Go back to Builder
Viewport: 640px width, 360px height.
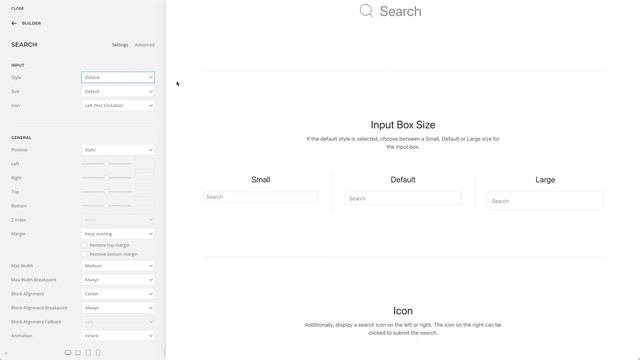31,23
